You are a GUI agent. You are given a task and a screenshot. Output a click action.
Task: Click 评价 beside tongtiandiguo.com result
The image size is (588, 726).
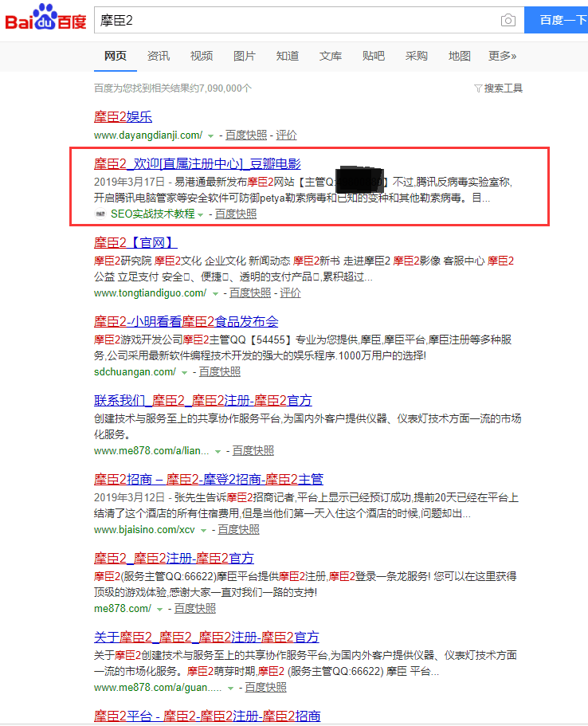(x=290, y=293)
